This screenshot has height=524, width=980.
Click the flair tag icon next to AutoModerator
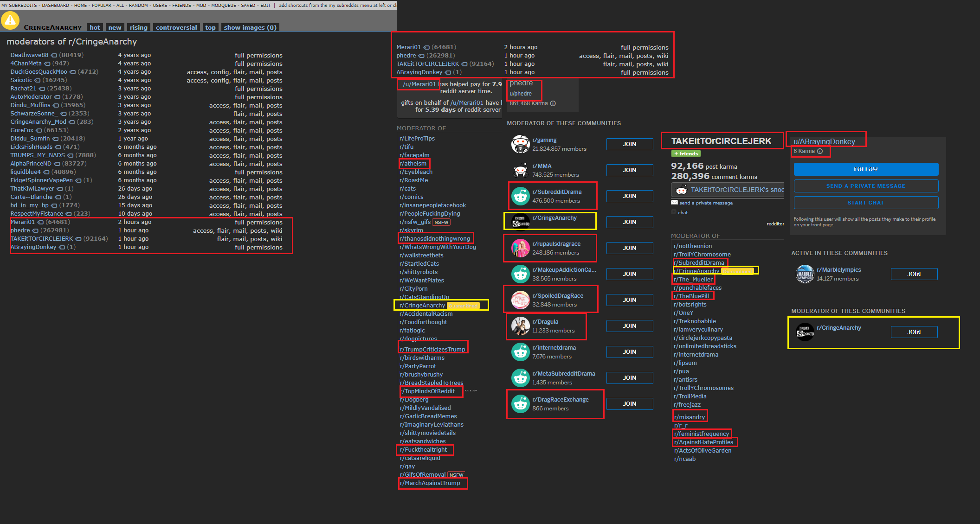pos(57,97)
